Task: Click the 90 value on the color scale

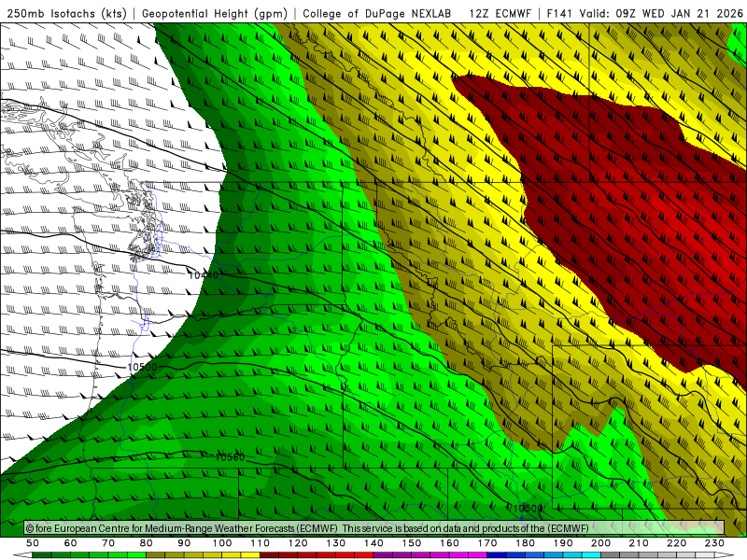Action: tap(184, 543)
